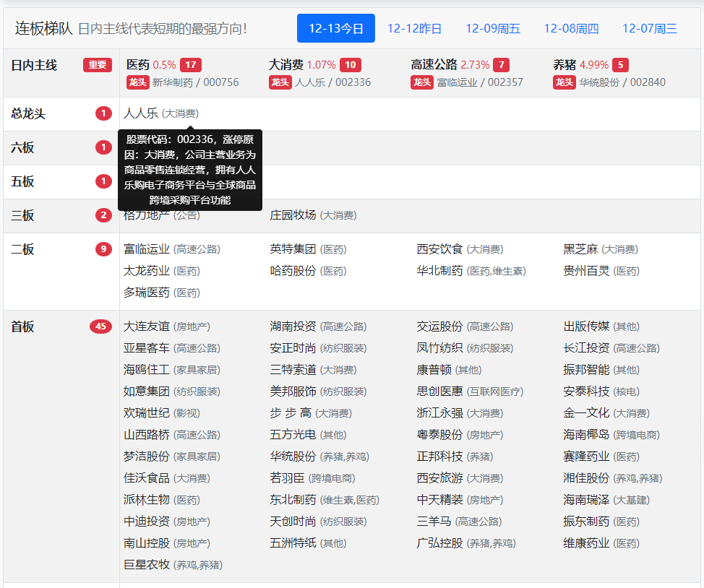Click the count badge in 五板 row
Image resolution: width=704 pixels, height=588 pixels.
click(x=103, y=181)
